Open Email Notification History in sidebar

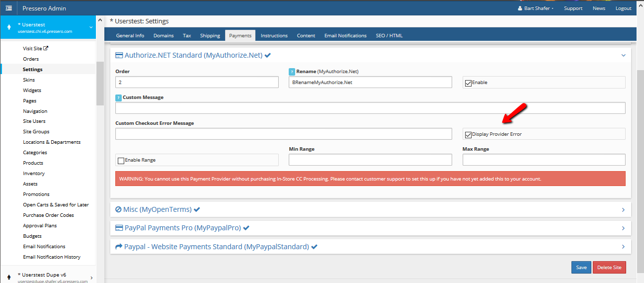pyautogui.click(x=52, y=257)
